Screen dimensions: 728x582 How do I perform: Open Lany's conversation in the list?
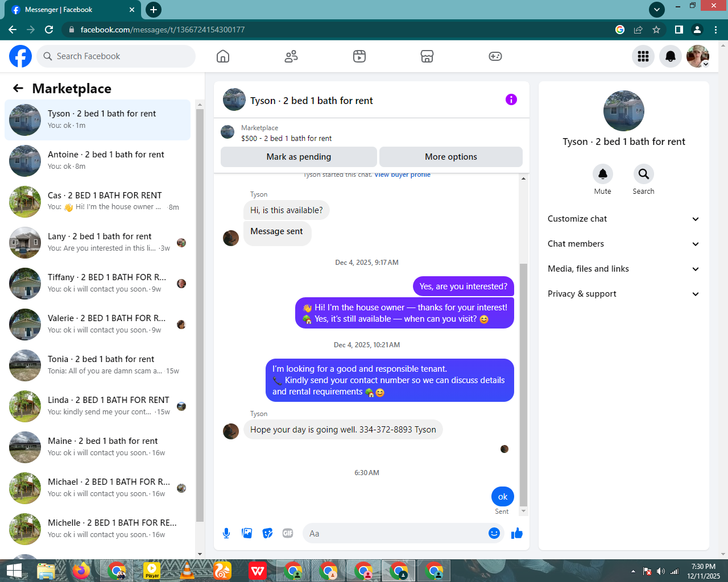point(97,243)
